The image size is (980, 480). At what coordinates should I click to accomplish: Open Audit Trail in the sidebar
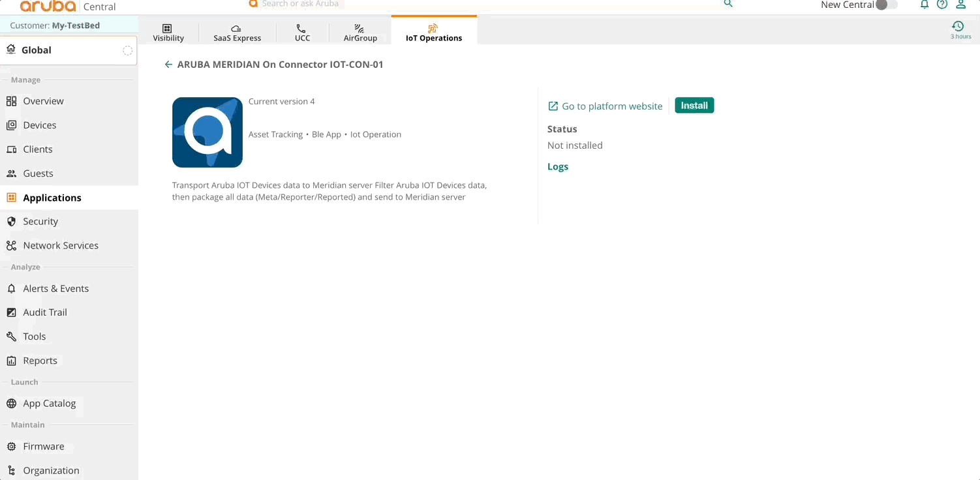[x=69, y=312]
